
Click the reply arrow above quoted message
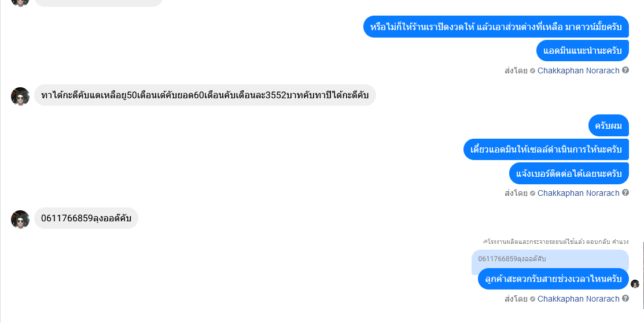(x=485, y=242)
